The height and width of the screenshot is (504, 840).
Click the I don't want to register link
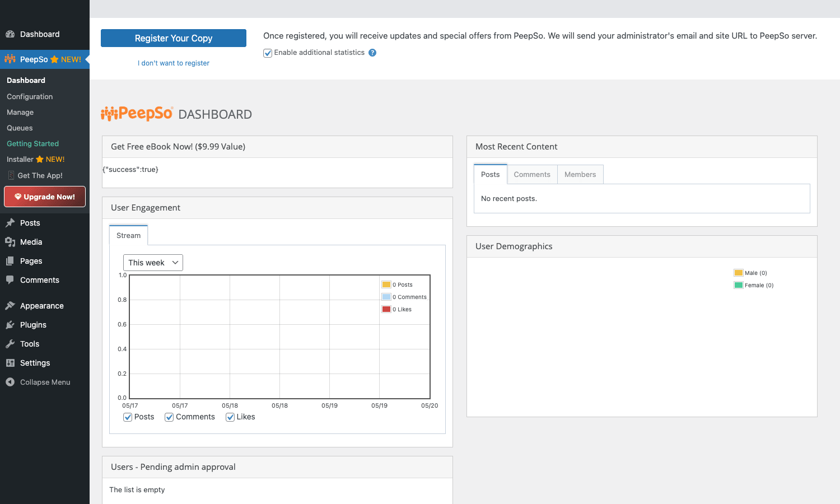(x=174, y=63)
